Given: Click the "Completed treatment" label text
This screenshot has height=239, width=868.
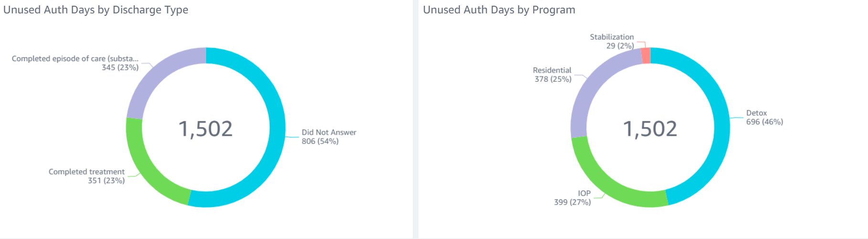Looking at the screenshot, I should [x=86, y=172].
